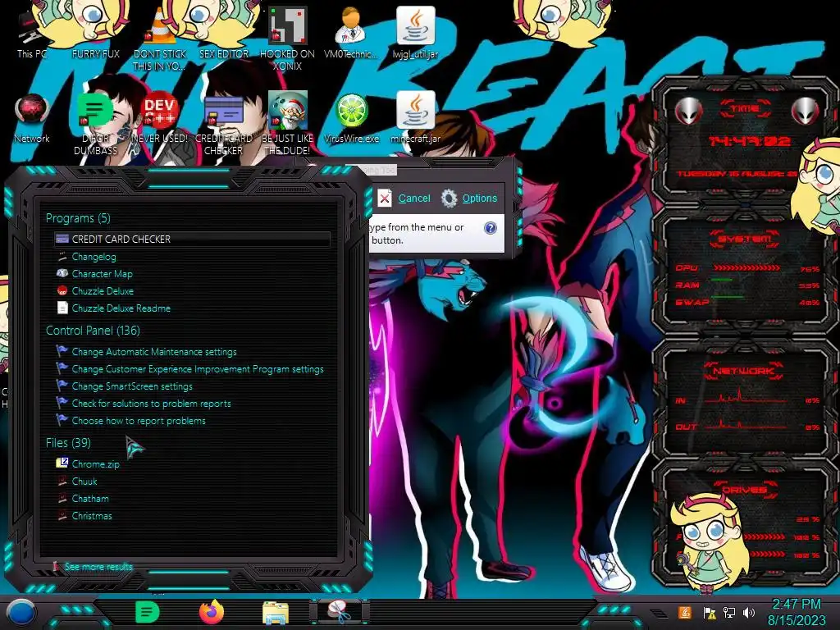Image resolution: width=840 pixels, height=630 pixels.
Task: Click the Java update tray icon
Action: coord(684,612)
